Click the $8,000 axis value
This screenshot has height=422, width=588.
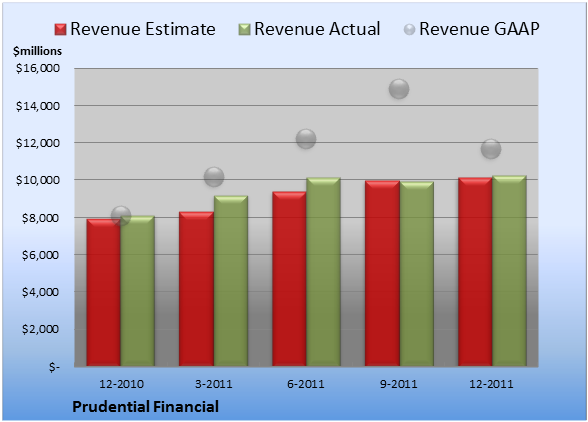coord(40,218)
